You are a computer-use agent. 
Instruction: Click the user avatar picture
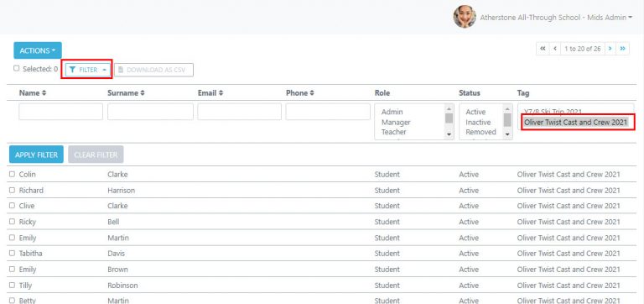click(x=465, y=17)
